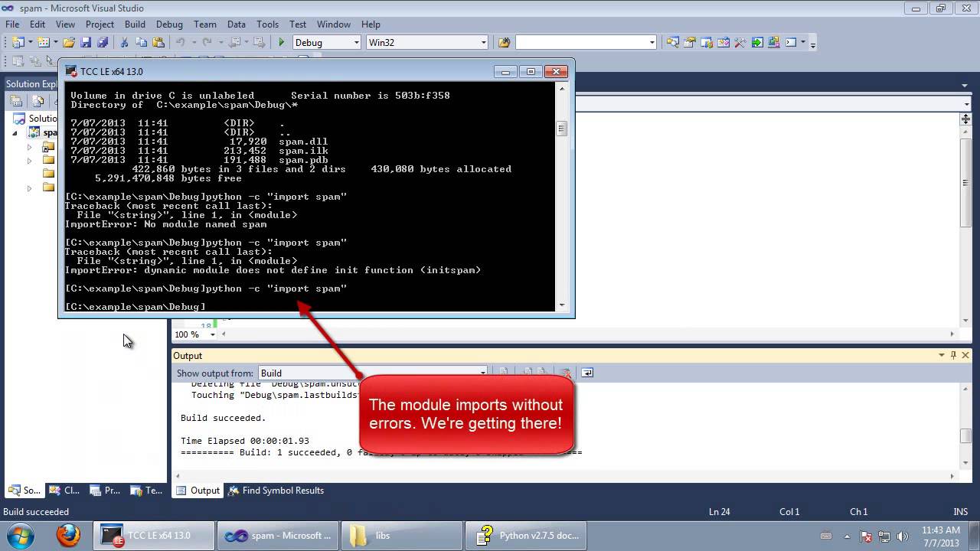Start debugging with the green play icon

pyautogui.click(x=282, y=43)
